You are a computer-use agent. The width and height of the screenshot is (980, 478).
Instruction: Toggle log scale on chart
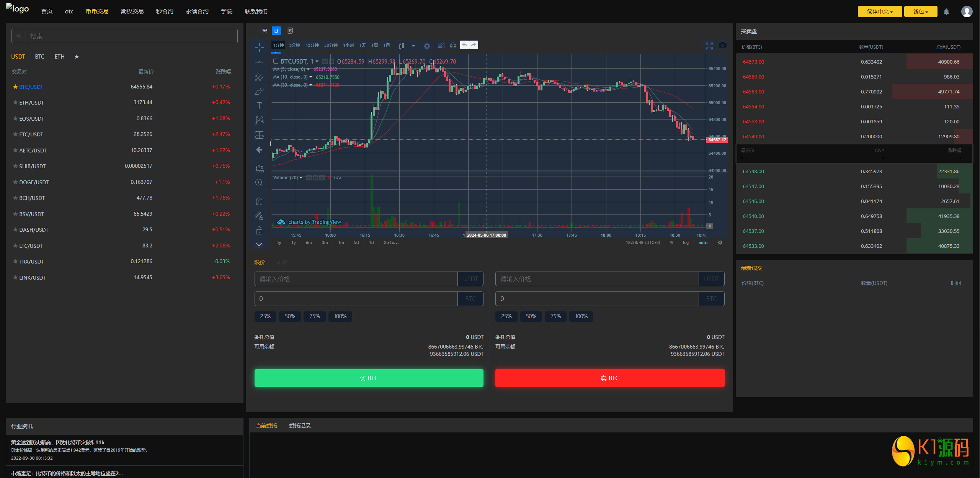point(686,242)
